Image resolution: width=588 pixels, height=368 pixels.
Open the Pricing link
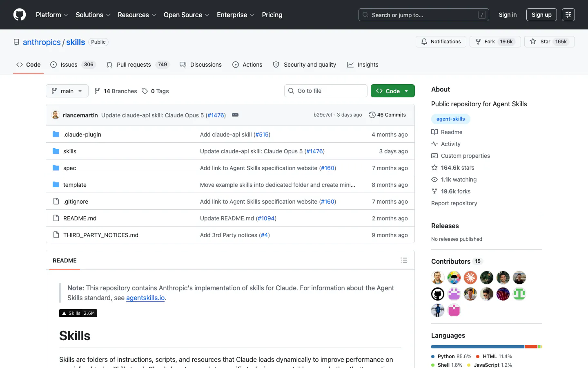[272, 15]
